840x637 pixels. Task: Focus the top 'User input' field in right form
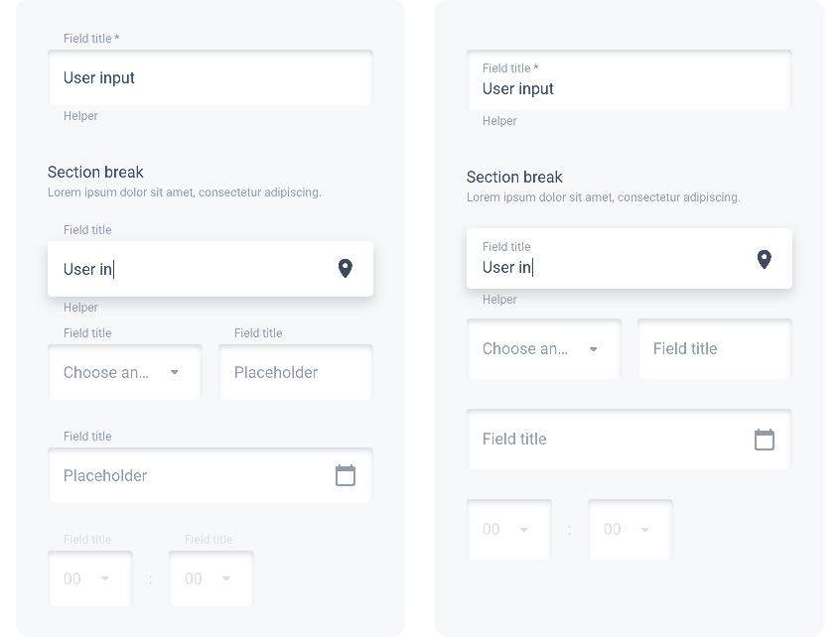click(x=630, y=80)
